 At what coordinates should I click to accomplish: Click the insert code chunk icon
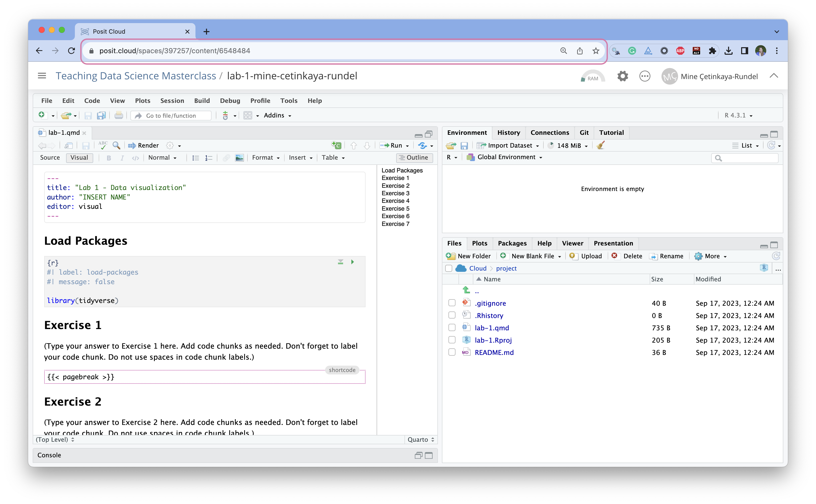(x=336, y=145)
